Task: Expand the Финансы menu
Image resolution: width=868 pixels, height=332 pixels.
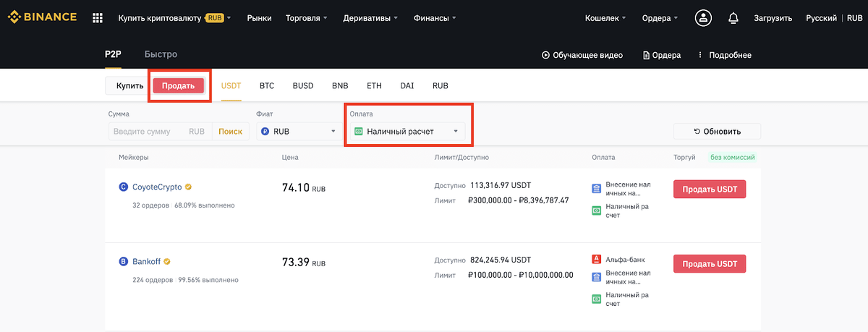Action: coord(435,18)
